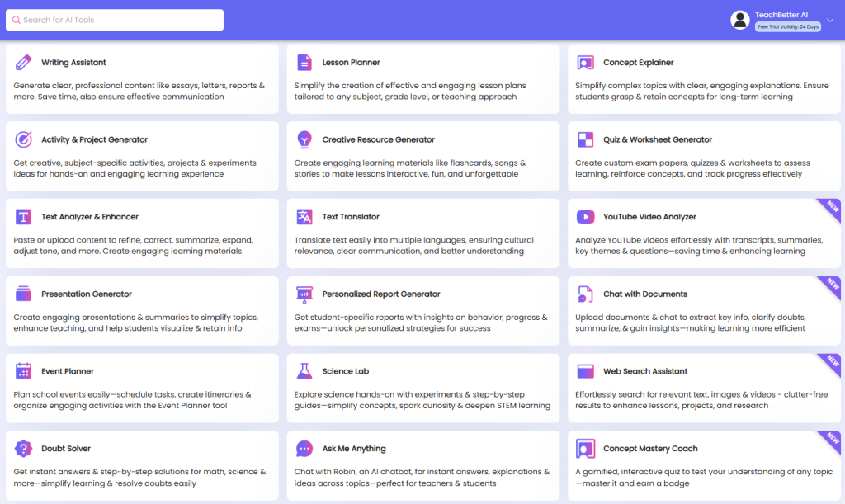Open the Text Translator icon
Image resolution: width=845 pixels, height=504 pixels.
tap(304, 217)
